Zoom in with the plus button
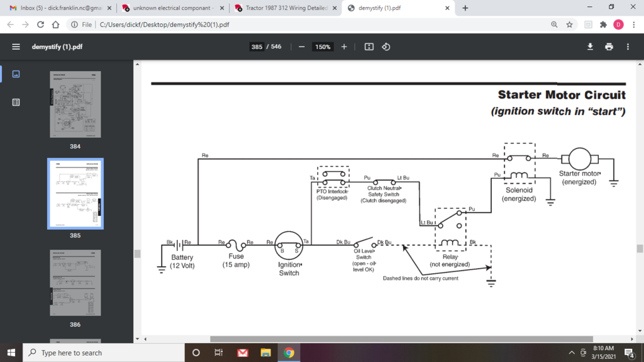The width and height of the screenshot is (644, 362). point(344,47)
